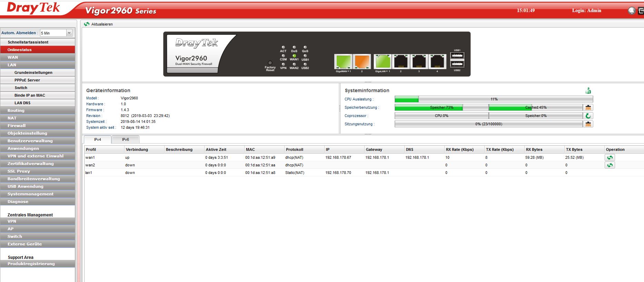Switch to the IPv6 tab
644x282 pixels.
click(x=126, y=139)
